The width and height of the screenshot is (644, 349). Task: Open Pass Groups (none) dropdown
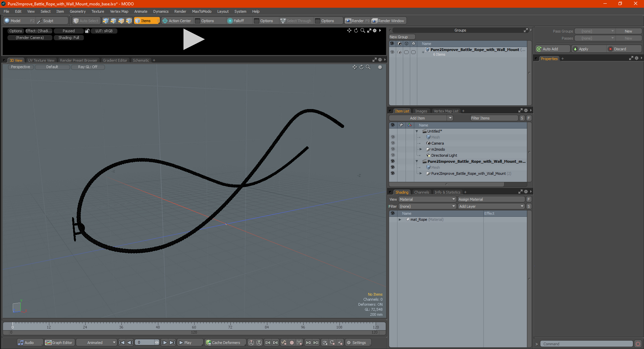tap(595, 31)
